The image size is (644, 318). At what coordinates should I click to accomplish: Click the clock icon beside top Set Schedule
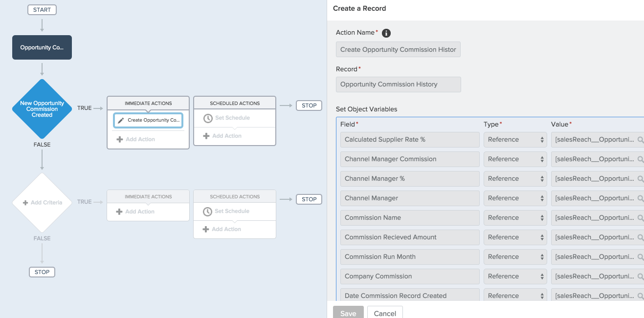208,118
